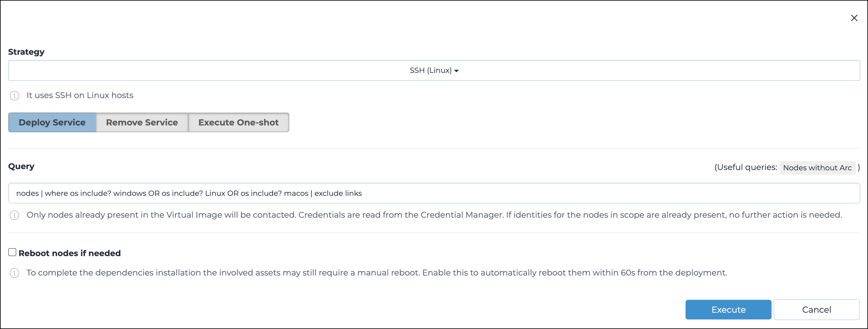The height and width of the screenshot is (329, 868).
Task: Click the 'It uses SSH on Linux hosts' text
Action: point(80,95)
